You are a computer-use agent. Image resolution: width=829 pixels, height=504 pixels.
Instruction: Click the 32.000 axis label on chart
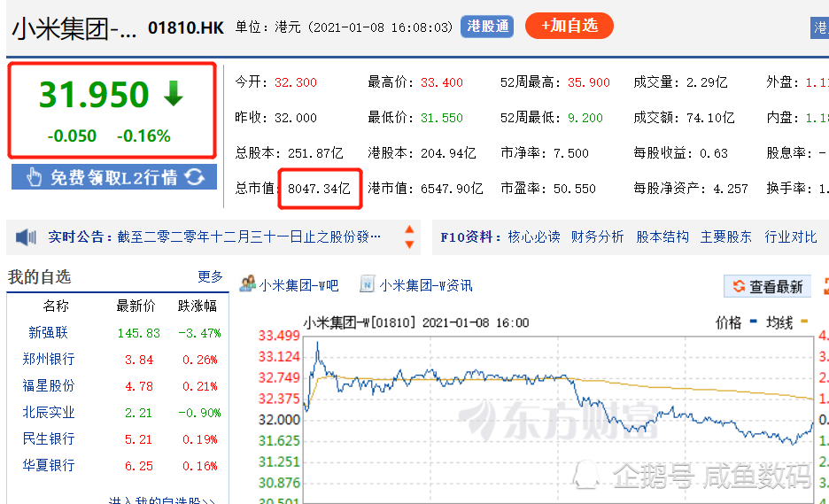(279, 420)
